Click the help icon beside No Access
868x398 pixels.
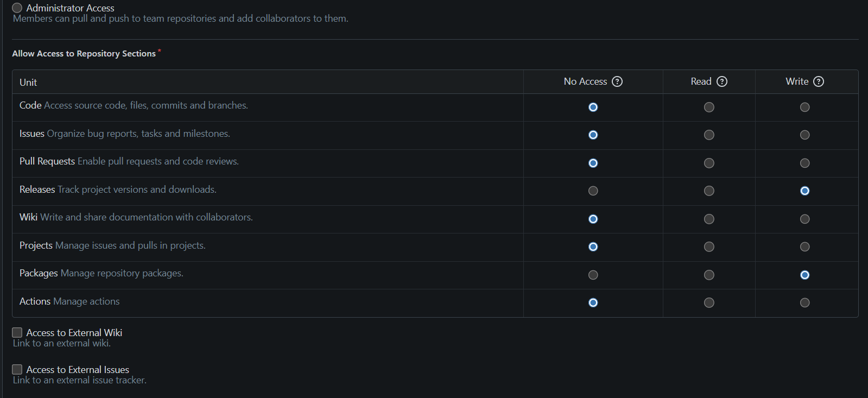click(617, 81)
